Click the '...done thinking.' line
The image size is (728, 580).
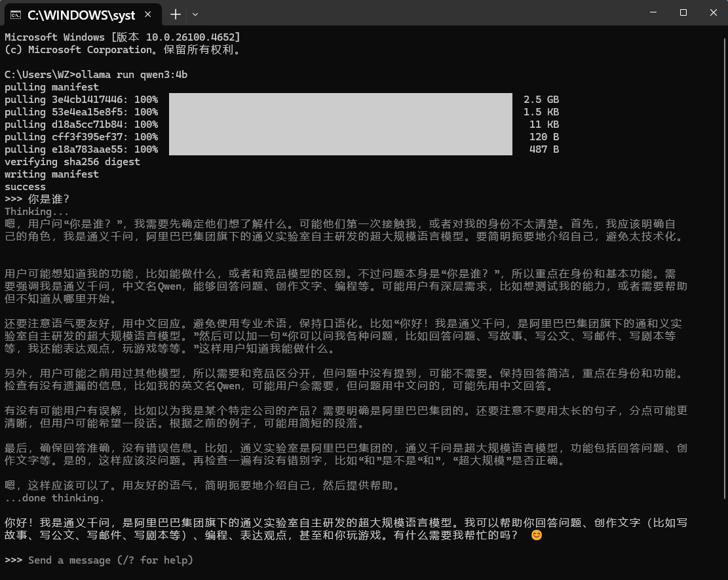click(54, 498)
